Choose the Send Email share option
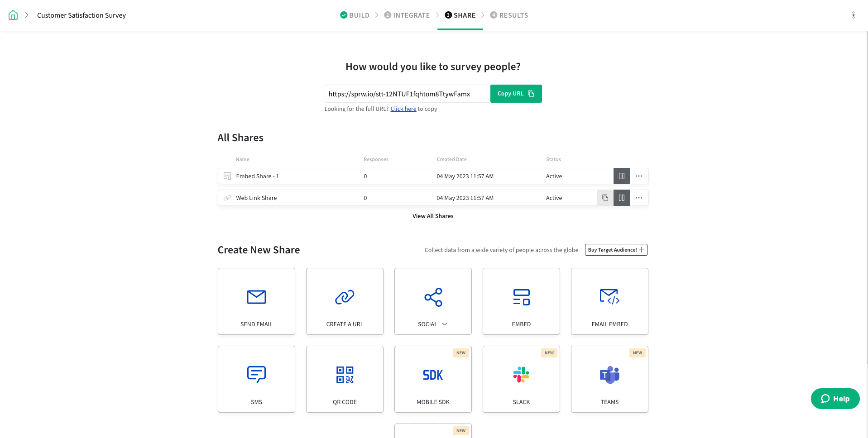The image size is (868, 438). click(x=256, y=301)
